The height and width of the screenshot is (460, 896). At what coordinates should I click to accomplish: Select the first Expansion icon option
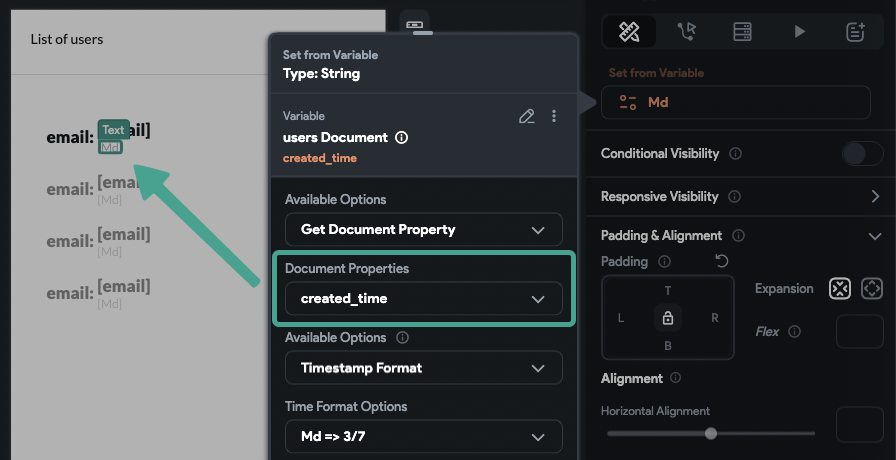pyautogui.click(x=840, y=289)
